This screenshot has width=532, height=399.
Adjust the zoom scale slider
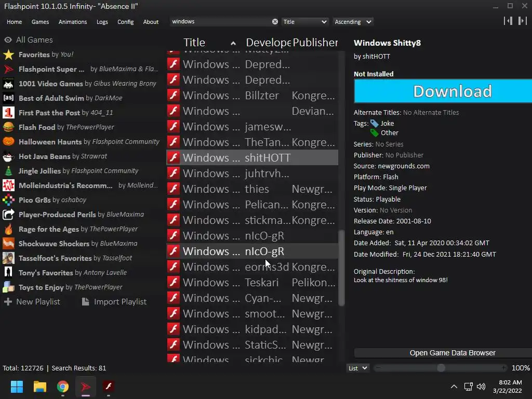tap(441, 368)
